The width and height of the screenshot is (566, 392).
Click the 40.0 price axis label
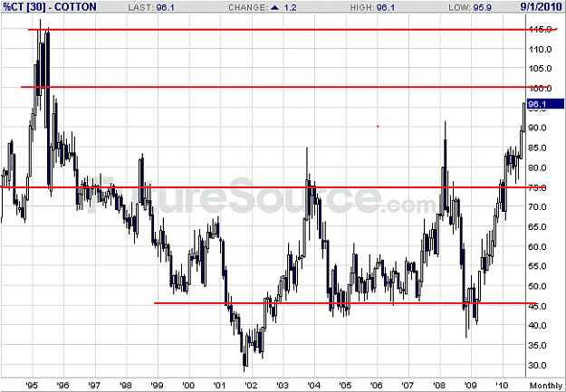540,326
